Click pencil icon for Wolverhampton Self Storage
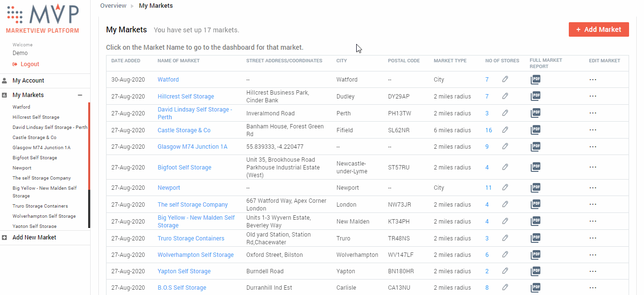The height and width of the screenshot is (295, 644). (x=505, y=254)
